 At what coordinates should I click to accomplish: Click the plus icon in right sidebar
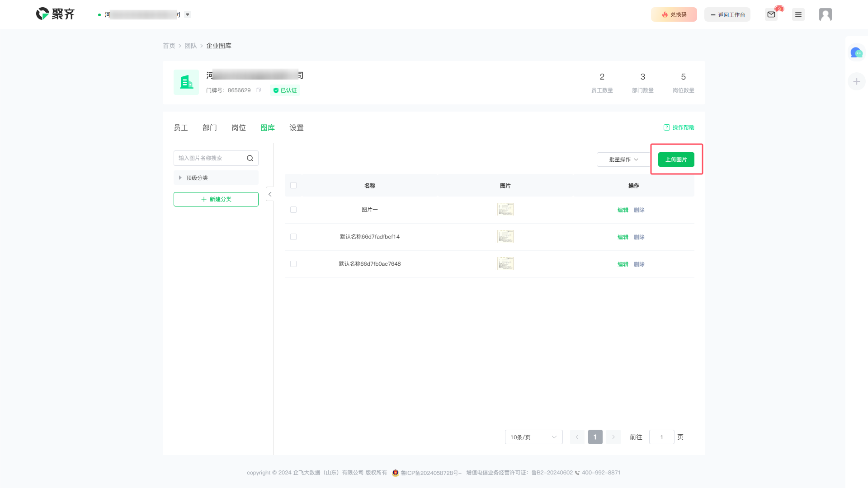857,81
